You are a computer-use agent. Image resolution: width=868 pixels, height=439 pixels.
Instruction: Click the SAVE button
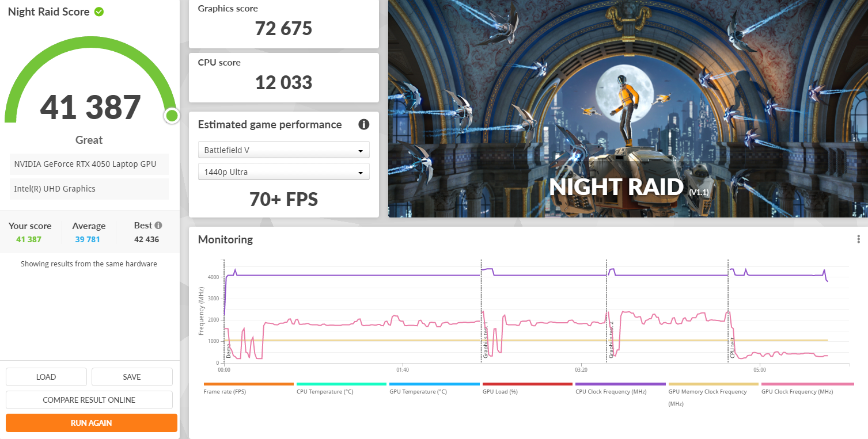click(x=132, y=377)
